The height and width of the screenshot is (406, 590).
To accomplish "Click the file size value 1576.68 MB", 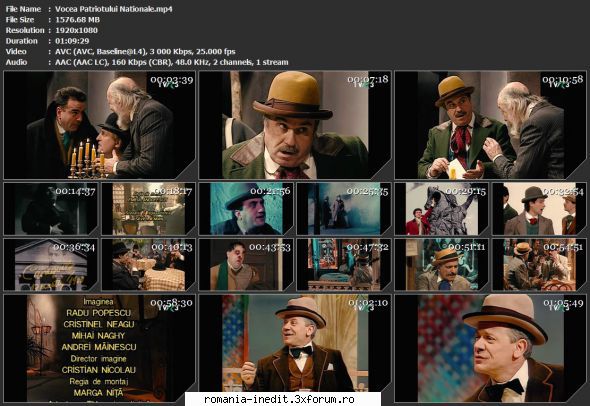I will (x=78, y=20).
